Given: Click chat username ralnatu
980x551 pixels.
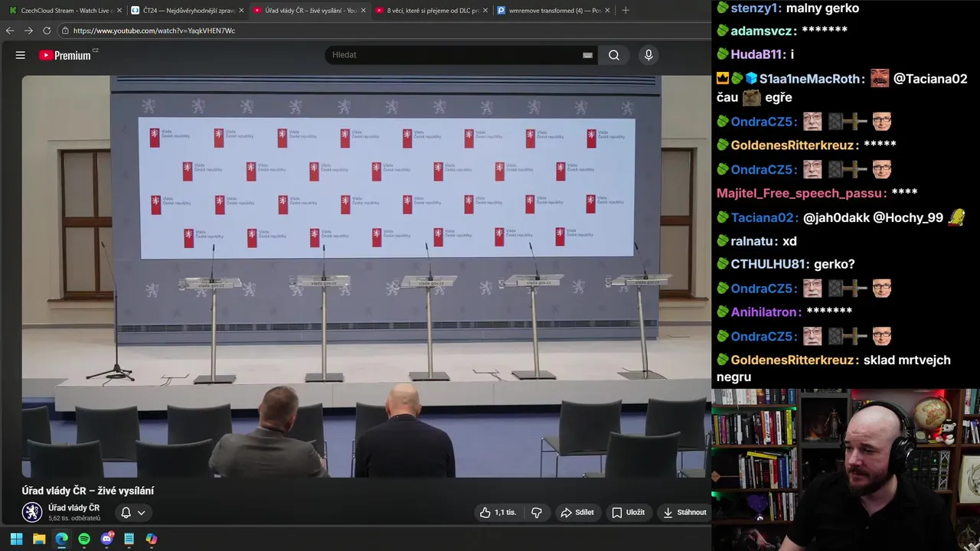Looking at the screenshot, I should [751, 241].
